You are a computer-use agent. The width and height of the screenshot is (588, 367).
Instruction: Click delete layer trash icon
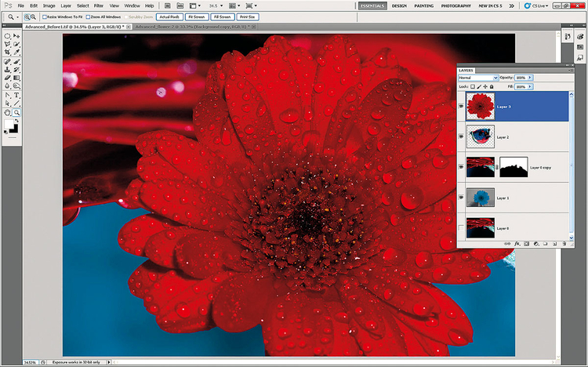(x=564, y=244)
